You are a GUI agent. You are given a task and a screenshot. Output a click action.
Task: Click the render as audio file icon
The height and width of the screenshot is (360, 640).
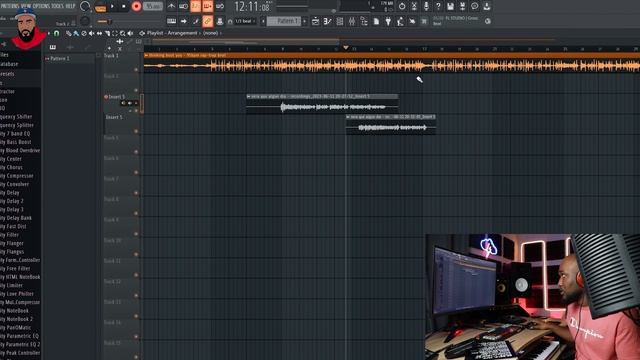pyautogui.click(x=462, y=7)
